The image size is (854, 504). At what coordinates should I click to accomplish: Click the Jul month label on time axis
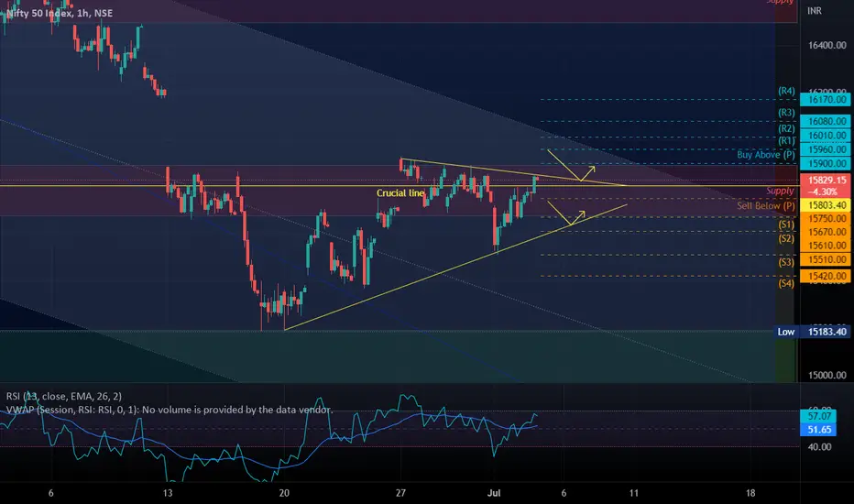(494, 493)
